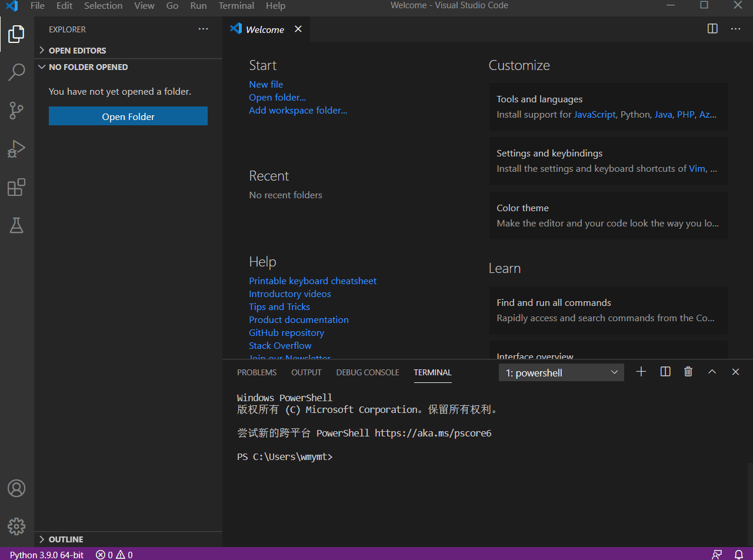Screen dimensions: 753x560
Task: Open the Manage gear icon
Action: 16,526
